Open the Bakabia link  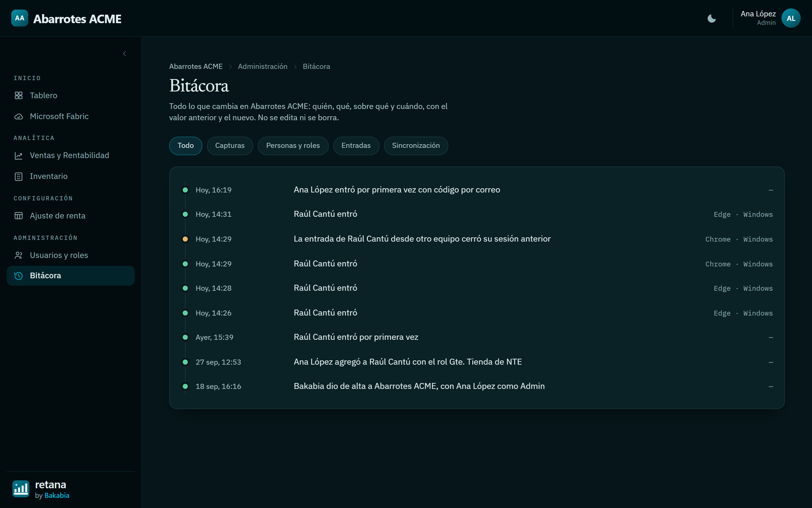[x=57, y=496]
